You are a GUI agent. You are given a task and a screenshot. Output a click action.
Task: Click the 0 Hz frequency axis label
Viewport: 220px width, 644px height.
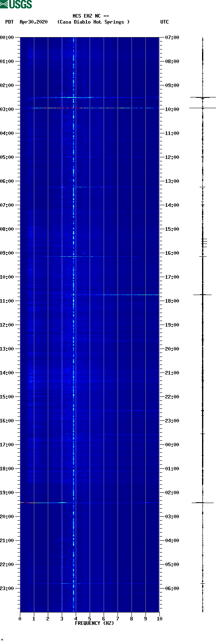20,619
